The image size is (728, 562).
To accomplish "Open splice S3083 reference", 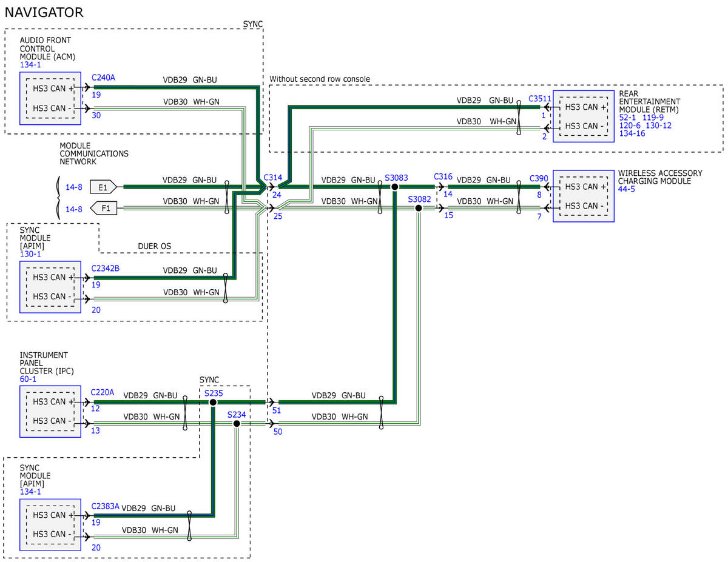I will [x=396, y=178].
